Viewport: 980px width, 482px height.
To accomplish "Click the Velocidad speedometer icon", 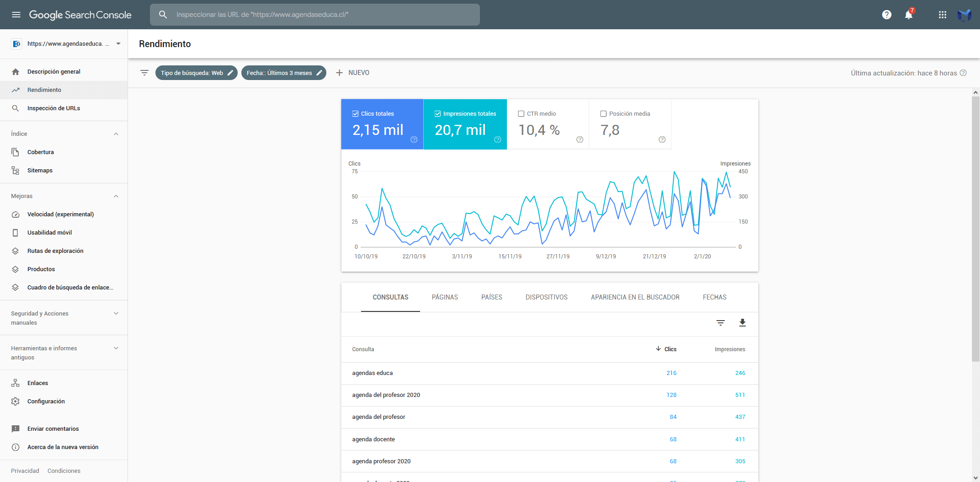I will (16, 214).
